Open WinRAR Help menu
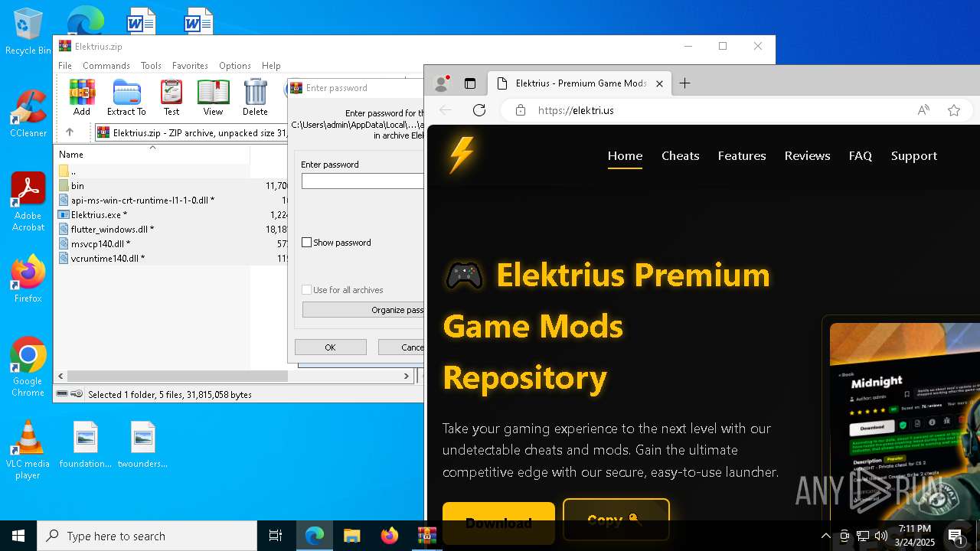The height and width of the screenshot is (551, 980). [271, 66]
